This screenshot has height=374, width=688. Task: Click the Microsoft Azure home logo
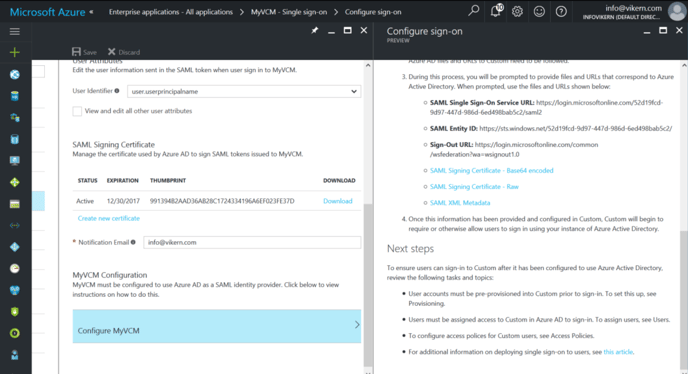coord(47,12)
